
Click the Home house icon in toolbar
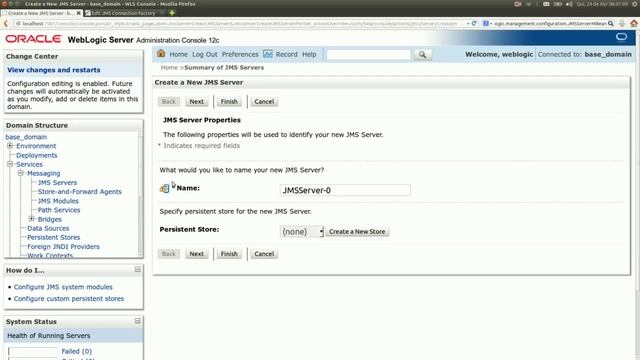[161, 53]
